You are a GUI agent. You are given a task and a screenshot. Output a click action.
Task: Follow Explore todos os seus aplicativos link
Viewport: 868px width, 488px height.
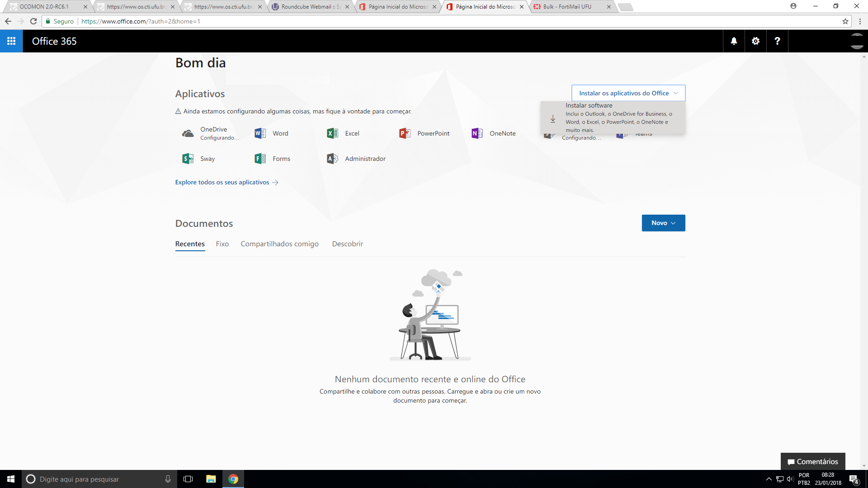tap(226, 182)
